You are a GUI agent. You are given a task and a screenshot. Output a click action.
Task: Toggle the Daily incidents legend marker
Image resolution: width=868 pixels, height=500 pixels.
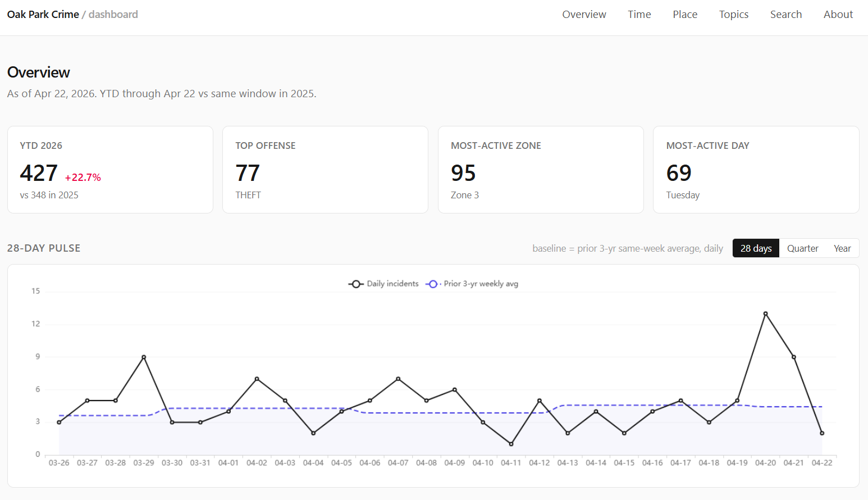pyautogui.click(x=356, y=284)
